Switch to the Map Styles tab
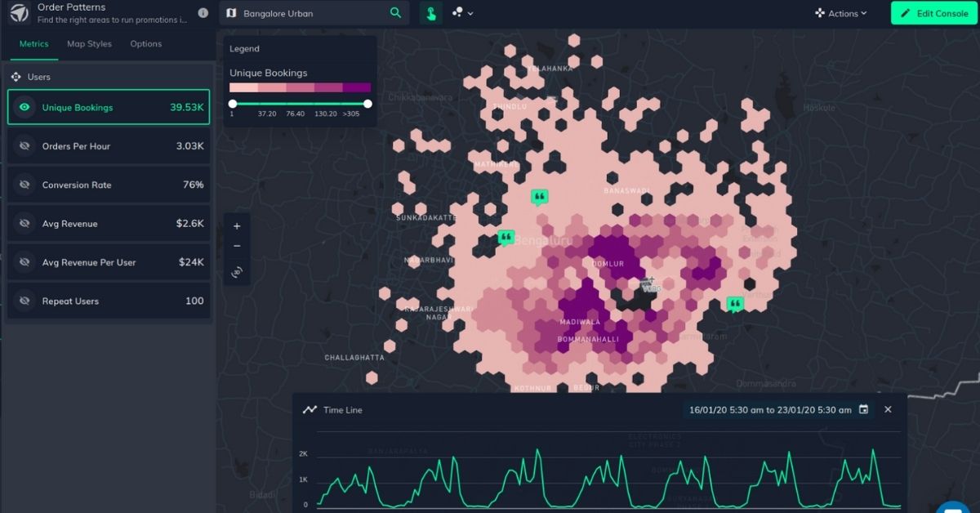This screenshot has width=980, height=513. pyautogui.click(x=89, y=44)
